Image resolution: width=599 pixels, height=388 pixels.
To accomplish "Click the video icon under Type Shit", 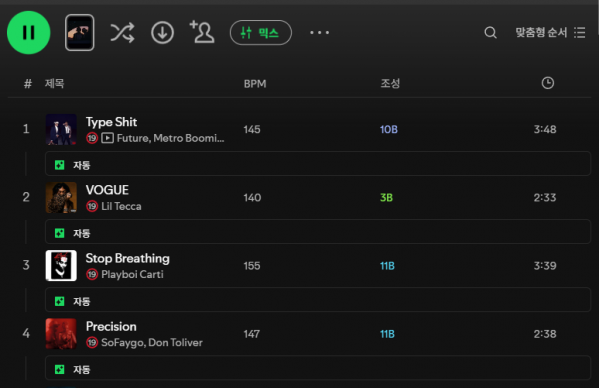I will click(107, 138).
